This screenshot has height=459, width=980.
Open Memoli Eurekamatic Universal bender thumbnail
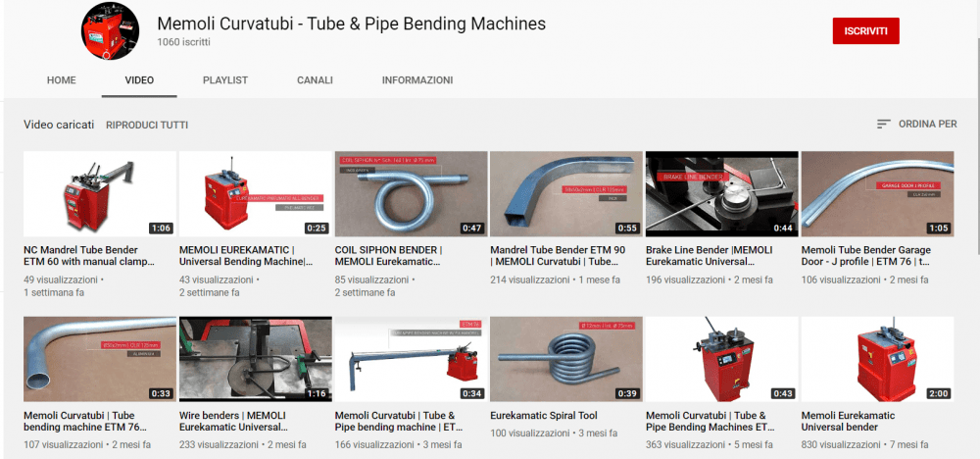(877, 359)
